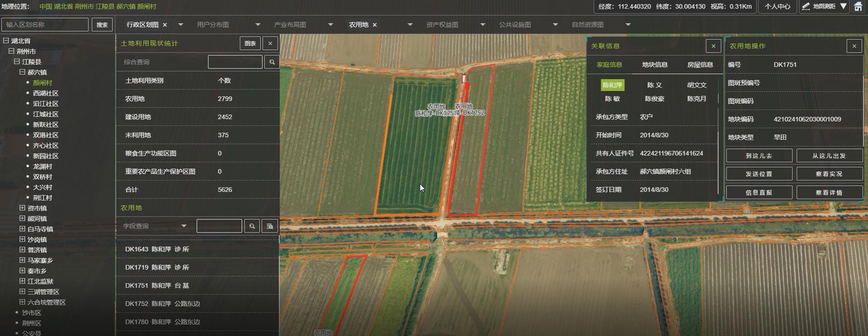Expand the 农用地 dropdown arrow
This screenshot has width=868, height=336.
[x=410, y=25]
